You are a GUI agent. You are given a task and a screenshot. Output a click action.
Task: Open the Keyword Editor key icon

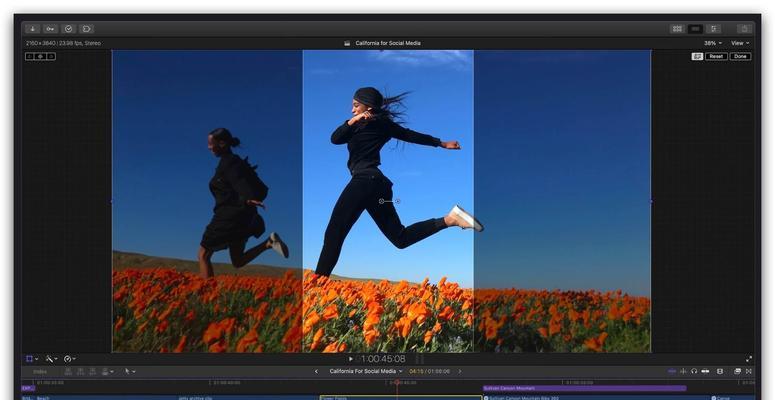click(50, 29)
